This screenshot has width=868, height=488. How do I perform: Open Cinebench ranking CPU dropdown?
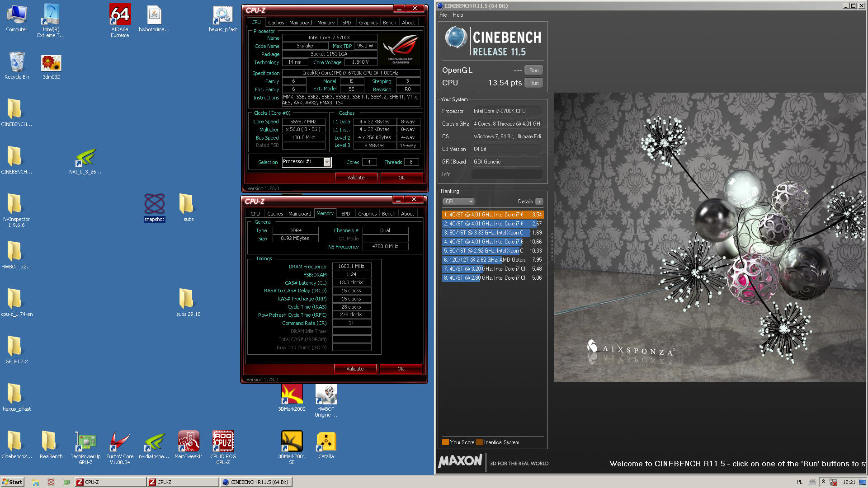click(x=458, y=202)
